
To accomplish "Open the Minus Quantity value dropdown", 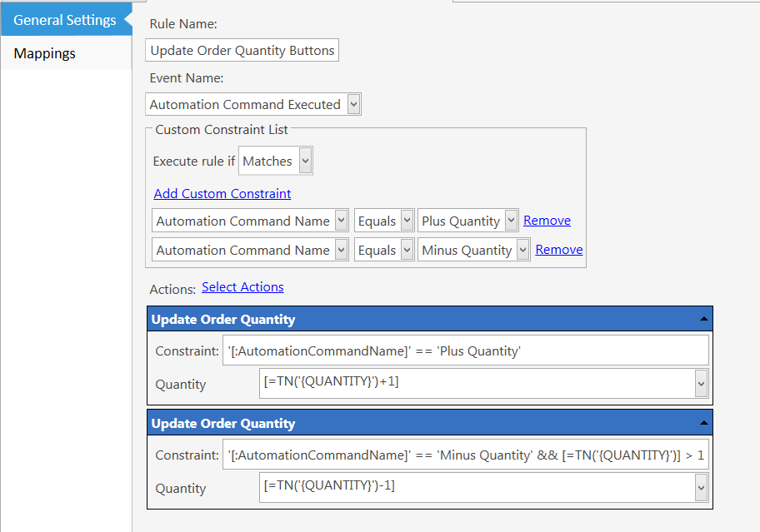I will tap(474, 250).
